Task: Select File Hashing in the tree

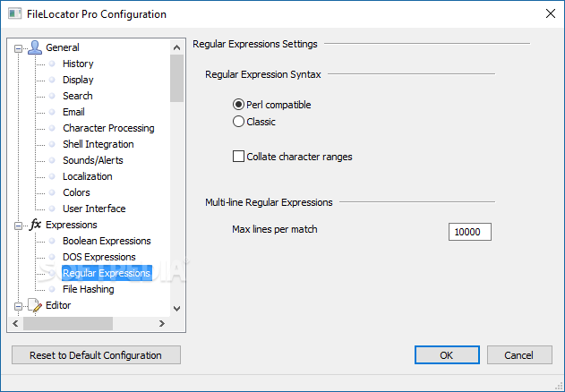Action: 89,289
